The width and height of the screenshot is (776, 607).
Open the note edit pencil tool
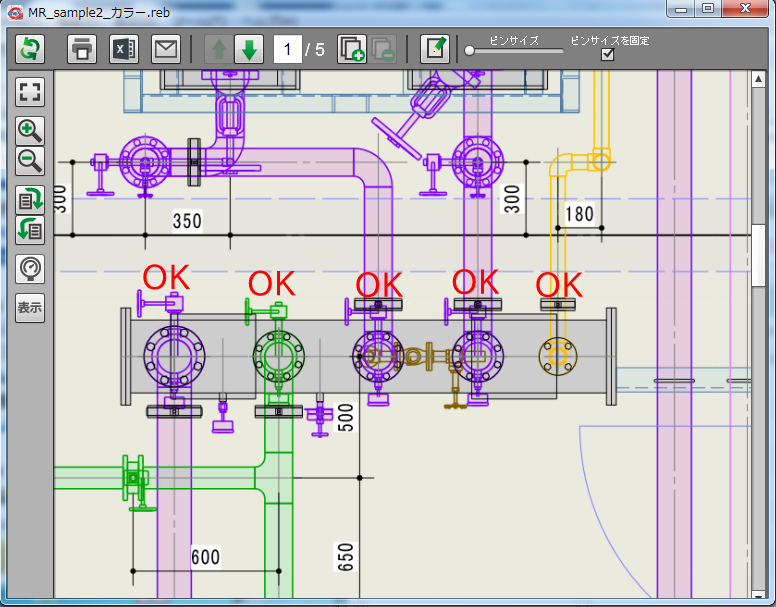[434, 48]
